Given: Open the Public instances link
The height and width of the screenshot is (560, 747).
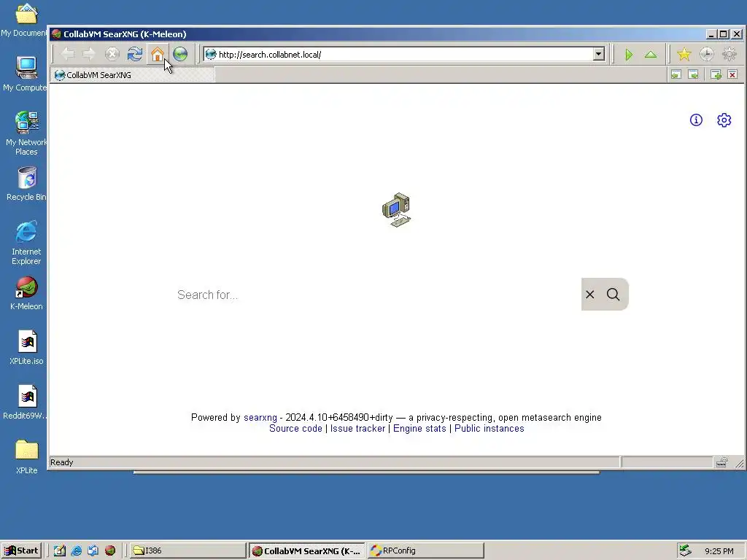Looking at the screenshot, I should [x=489, y=429].
